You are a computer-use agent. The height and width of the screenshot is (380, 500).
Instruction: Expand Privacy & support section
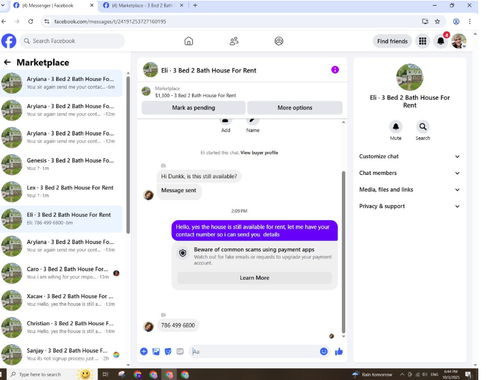point(409,206)
